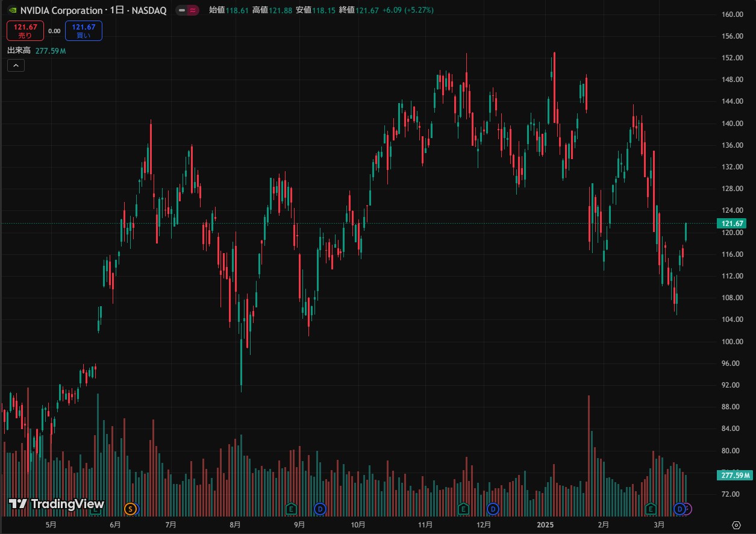Image resolution: width=756 pixels, height=534 pixels.
Task: Click the 277.59M volume axis label
Action: 734,476
